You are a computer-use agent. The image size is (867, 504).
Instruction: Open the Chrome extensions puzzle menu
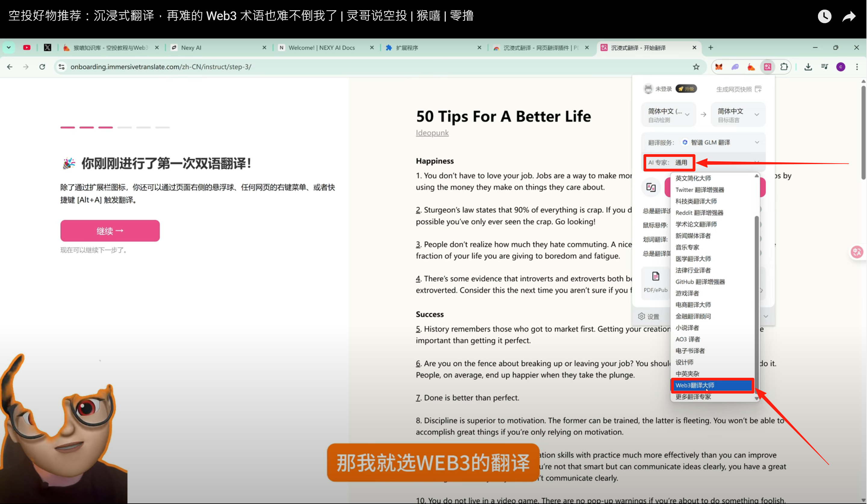click(x=784, y=67)
